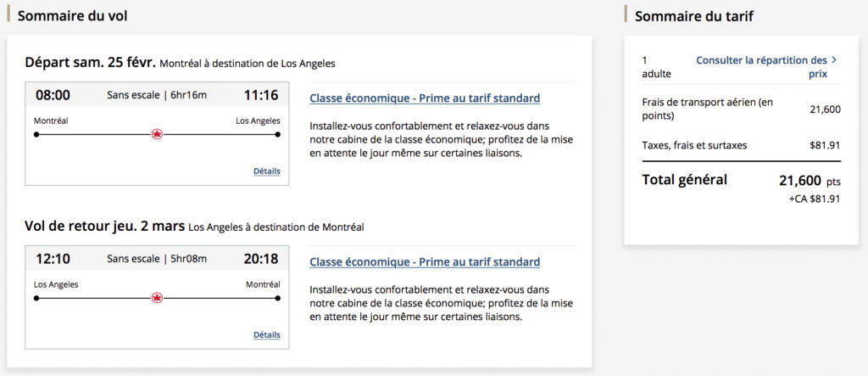
Task: Click the Los Angeles endpoint dot on departure route
Action: click(x=278, y=134)
